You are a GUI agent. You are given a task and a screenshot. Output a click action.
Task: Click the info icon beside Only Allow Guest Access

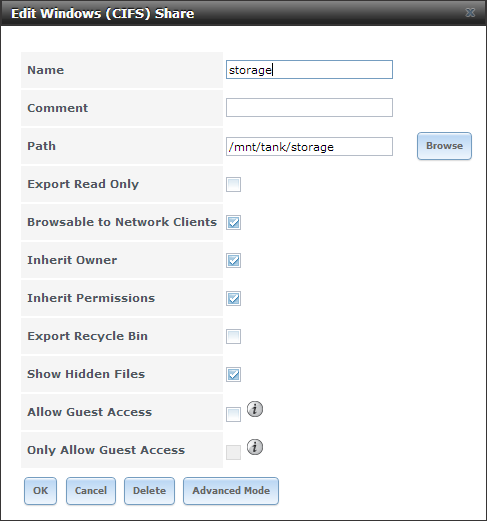click(x=255, y=447)
